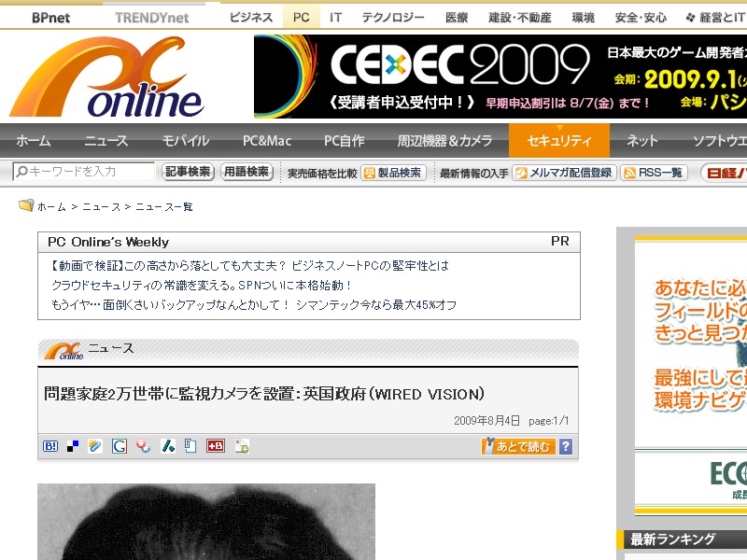Image resolution: width=747 pixels, height=560 pixels.
Task: Add to Google bookmarks G icon
Action: pyautogui.click(x=120, y=446)
